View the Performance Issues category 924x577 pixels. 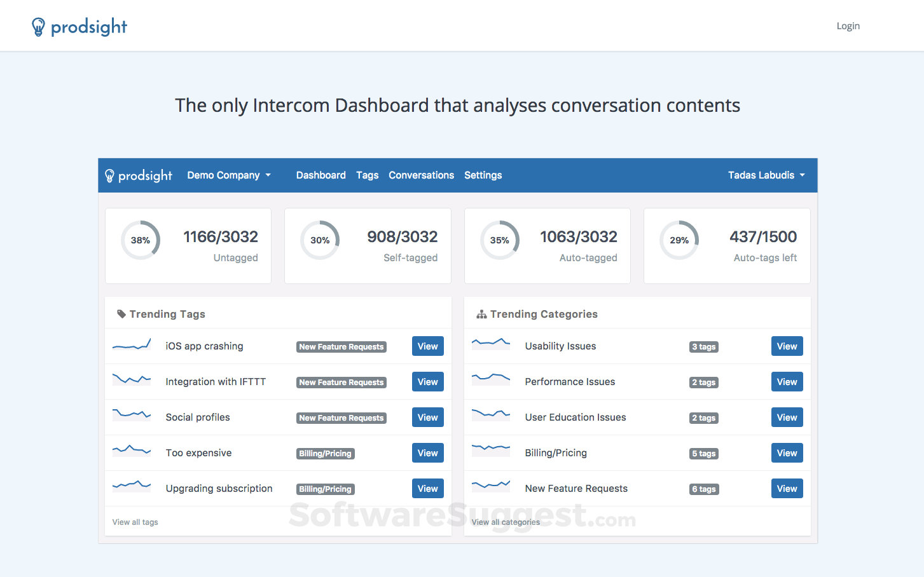point(787,382)
